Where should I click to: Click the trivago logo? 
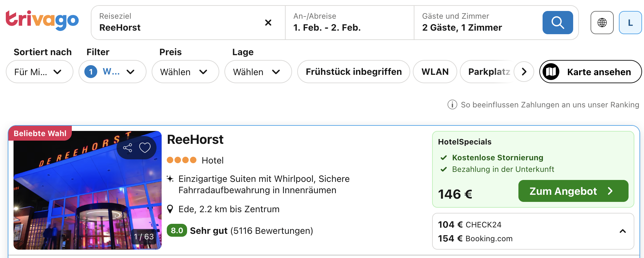click(42, 20)
